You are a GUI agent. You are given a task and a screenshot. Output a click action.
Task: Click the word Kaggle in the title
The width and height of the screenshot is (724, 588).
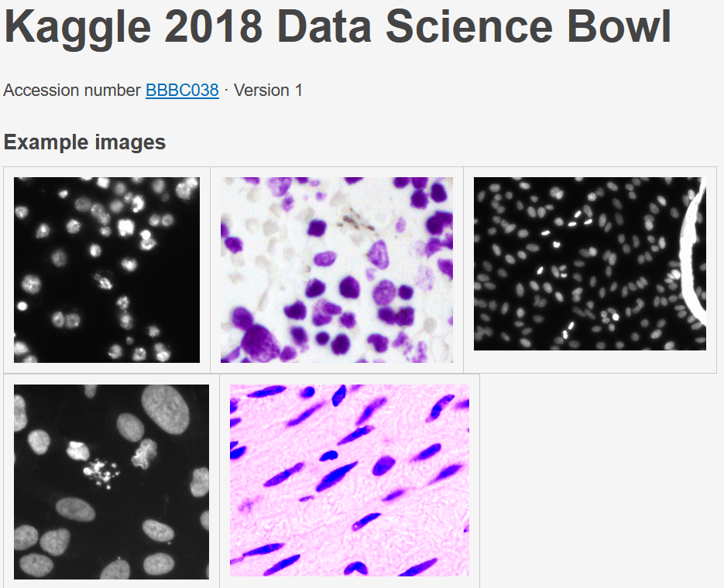pos(77,28)
